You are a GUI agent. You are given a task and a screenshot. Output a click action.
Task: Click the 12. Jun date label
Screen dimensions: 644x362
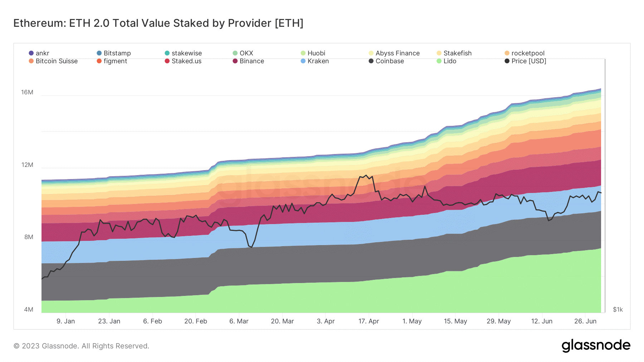(542, 321)
